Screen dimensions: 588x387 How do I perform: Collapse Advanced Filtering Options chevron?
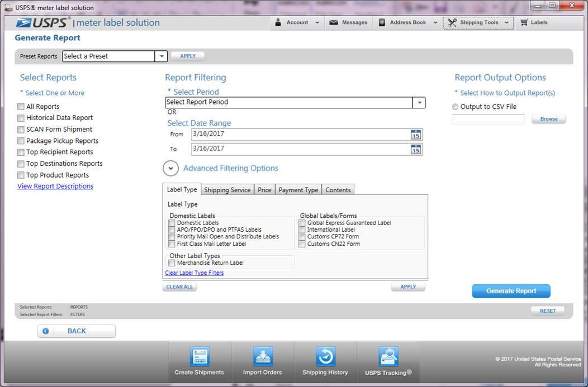170,168
